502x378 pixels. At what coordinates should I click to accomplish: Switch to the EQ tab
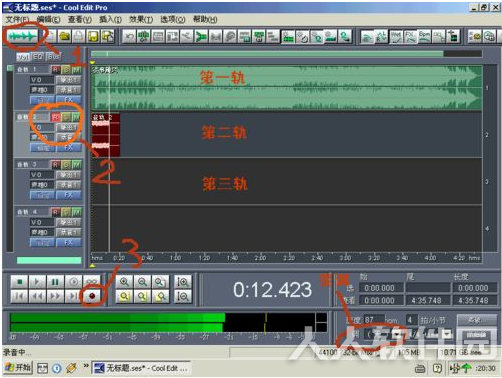(x=38, y=57)
